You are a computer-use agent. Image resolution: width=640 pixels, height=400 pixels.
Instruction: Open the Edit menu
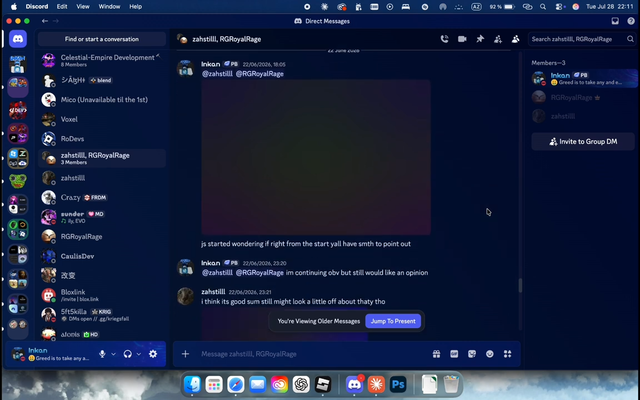62,7
